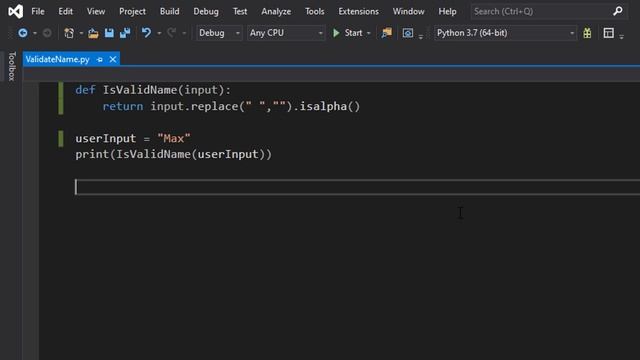640x360 pixels.
Task: Open the Undo history dropdown arrow
Action: coord(159,33)
